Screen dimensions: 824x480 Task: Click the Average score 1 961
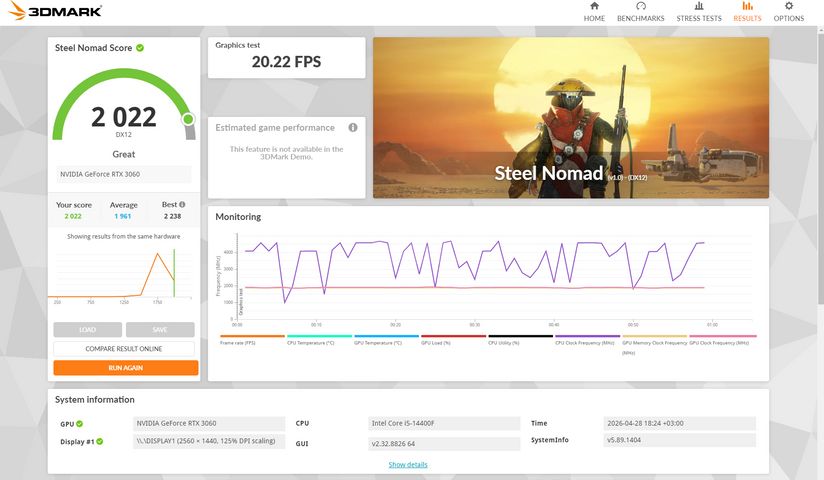(x=122, y=216)
